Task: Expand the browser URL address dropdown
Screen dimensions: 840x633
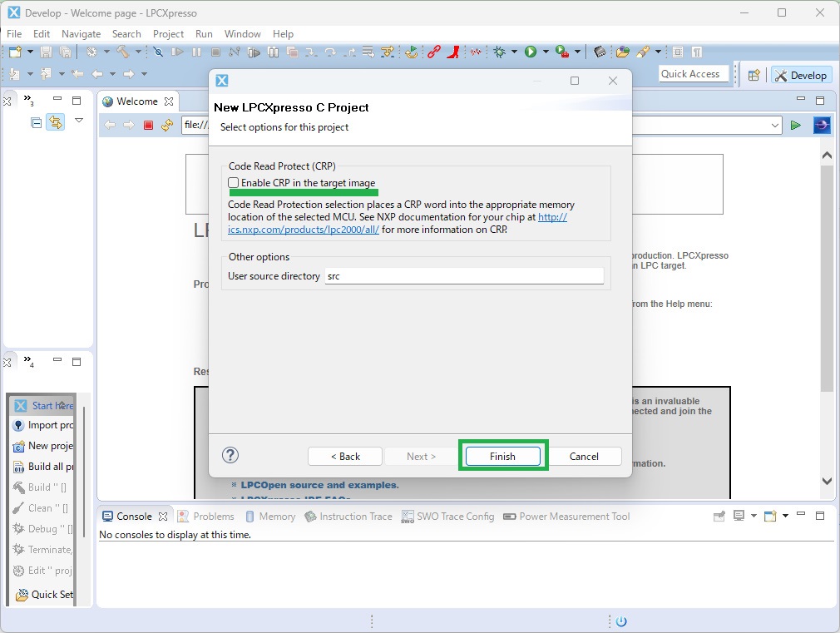Action: [775, 126]
